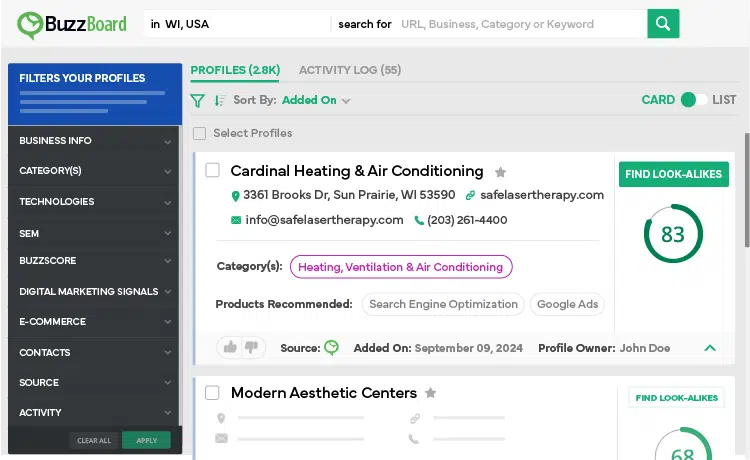The width and height of the screenshot is (750, 460).
Task: Star the Modern Aesthetic Centers profile
Action: (x=431, y=393)
